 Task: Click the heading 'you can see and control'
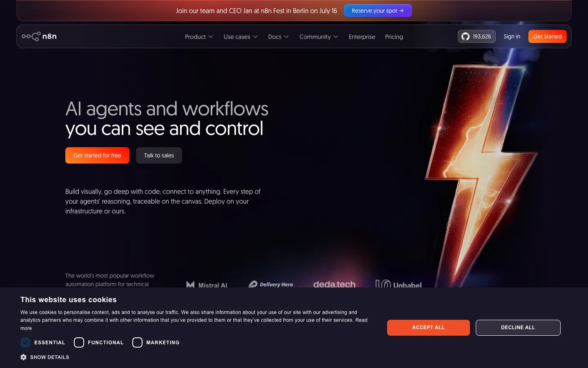click(x=164, y=128)
